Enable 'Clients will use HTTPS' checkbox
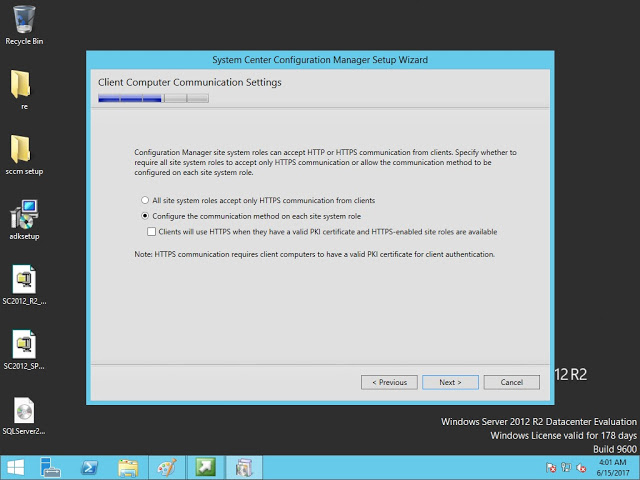This screenshot has width=640, height=480. [152, 232]
